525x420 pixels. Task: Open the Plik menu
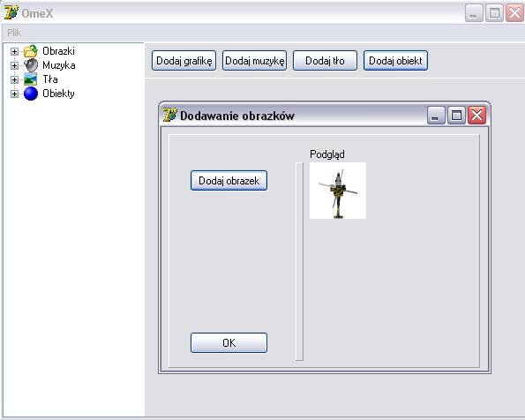14,33
